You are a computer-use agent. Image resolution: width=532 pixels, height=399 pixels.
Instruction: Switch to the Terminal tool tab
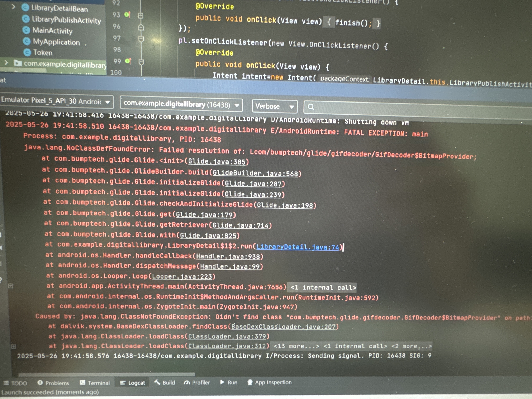(x=95, y=383)
